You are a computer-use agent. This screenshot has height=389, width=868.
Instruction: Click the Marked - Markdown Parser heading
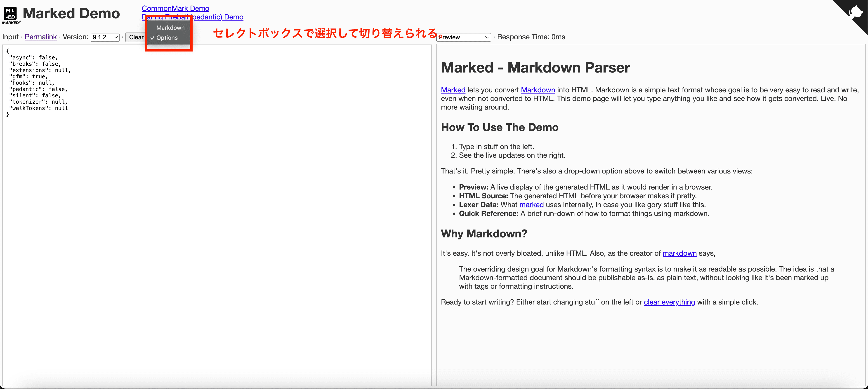pyautogui.click(x=535, y=67)
